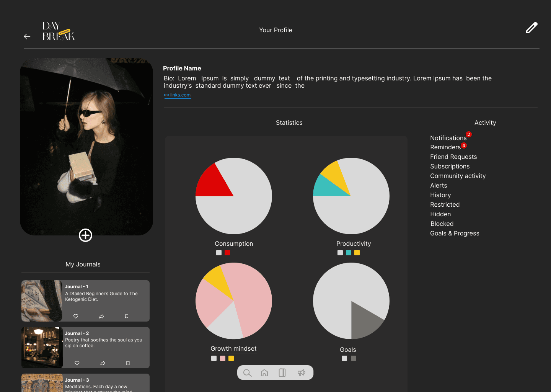View the Restricted list
The width and height of the screenshot is (551, 392).
pyautogui.click(x=445, y=204)
